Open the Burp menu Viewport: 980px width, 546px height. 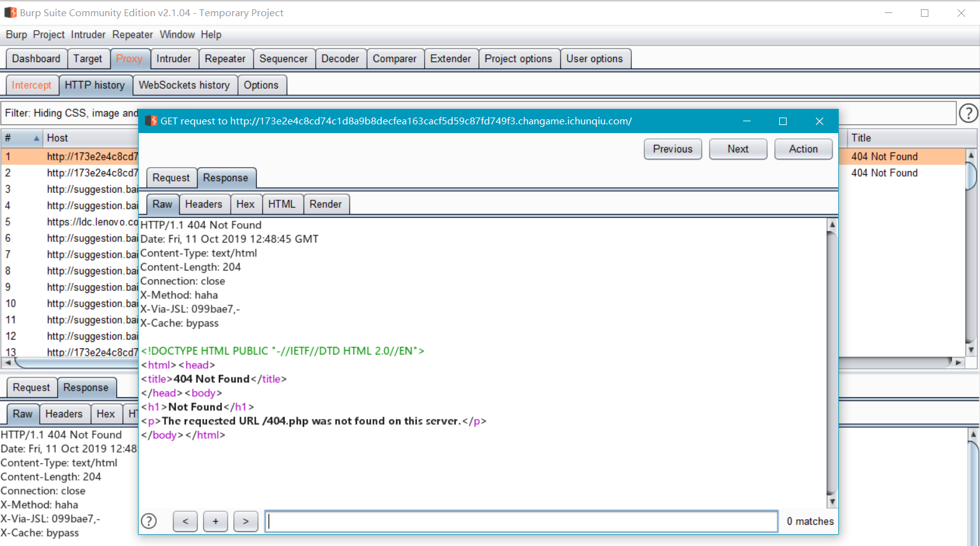click(x=16, y=35)
